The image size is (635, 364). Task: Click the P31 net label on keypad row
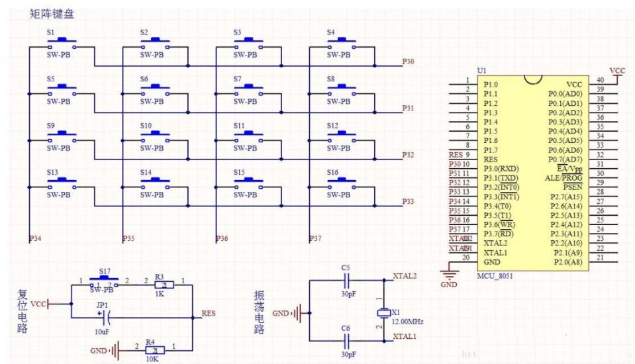pos(408,108)
